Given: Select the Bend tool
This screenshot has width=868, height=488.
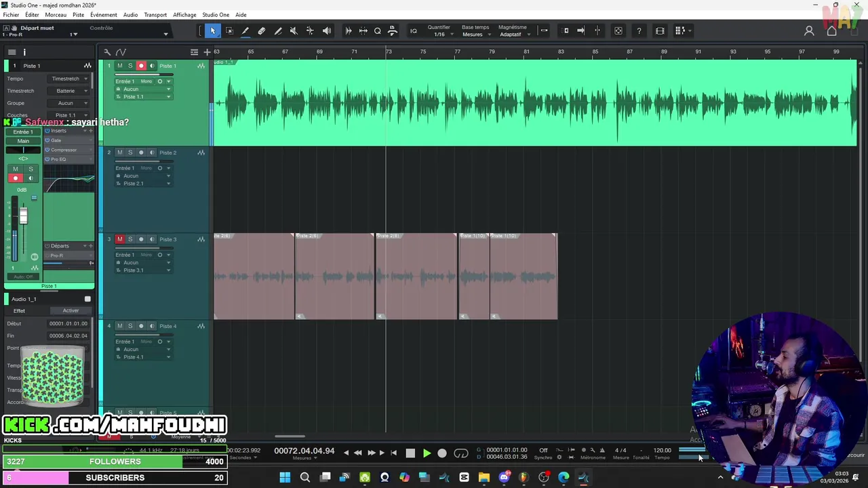Looking at the screenshot, I should coord(310,30).
